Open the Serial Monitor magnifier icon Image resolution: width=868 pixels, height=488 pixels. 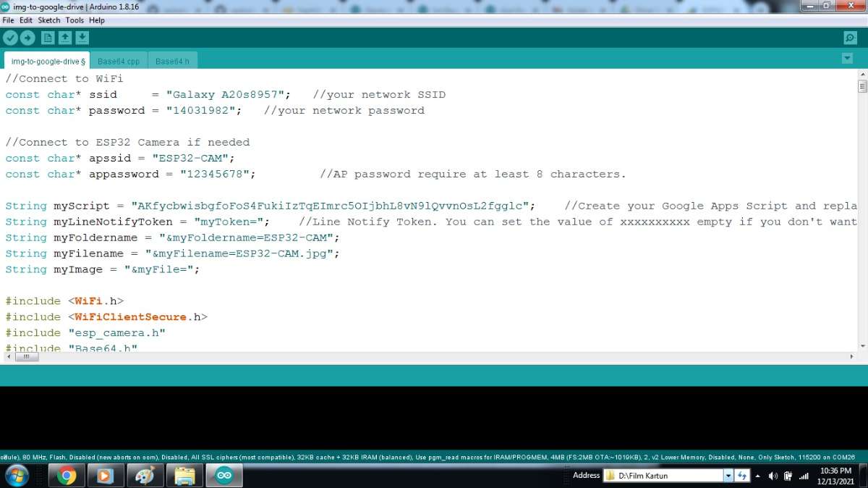coord(851,38)
